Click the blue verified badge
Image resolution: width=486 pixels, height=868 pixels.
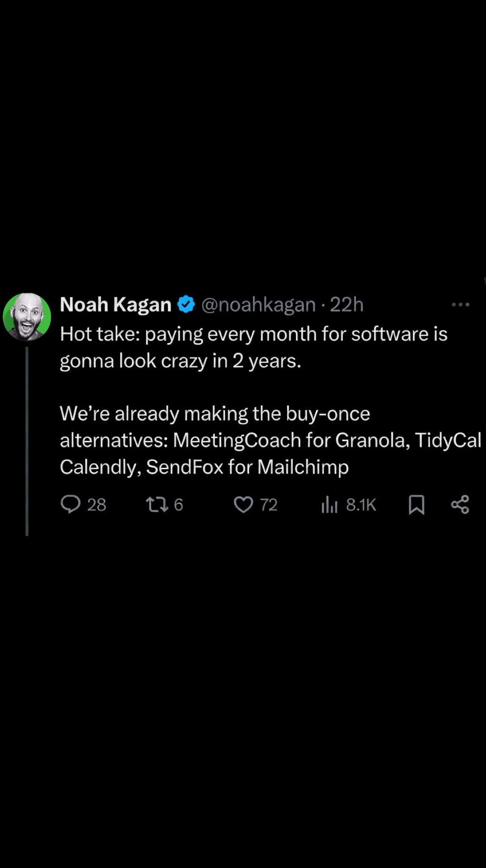[186, 305]
